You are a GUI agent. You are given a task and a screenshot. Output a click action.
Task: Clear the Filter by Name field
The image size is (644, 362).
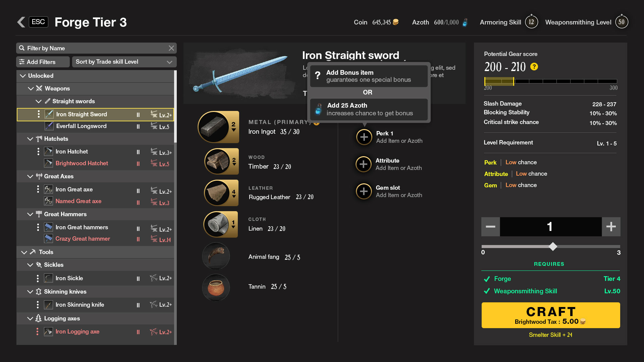pos(171,48)
